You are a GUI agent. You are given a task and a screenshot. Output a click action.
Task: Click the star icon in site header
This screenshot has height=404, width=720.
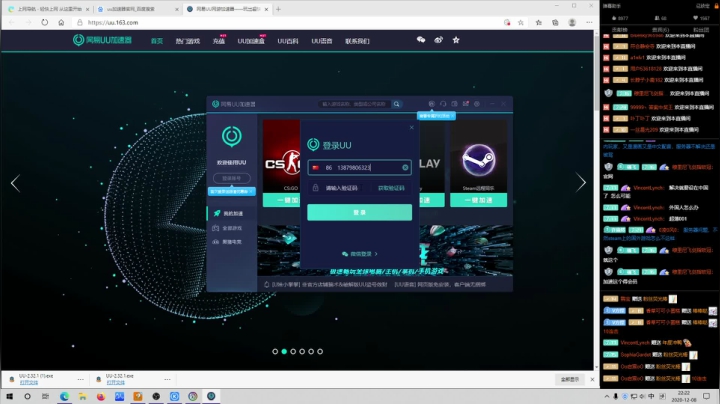click(456, 40)
